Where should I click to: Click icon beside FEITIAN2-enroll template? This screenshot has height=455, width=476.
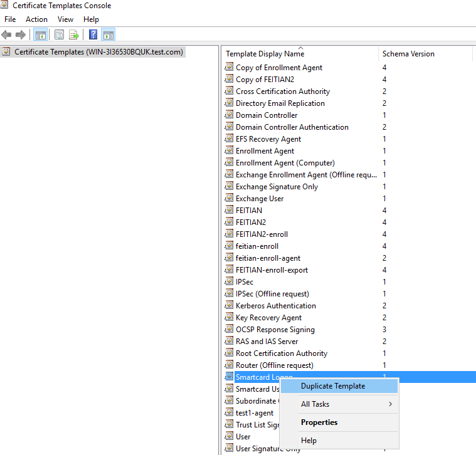click(x=229, y=234)
